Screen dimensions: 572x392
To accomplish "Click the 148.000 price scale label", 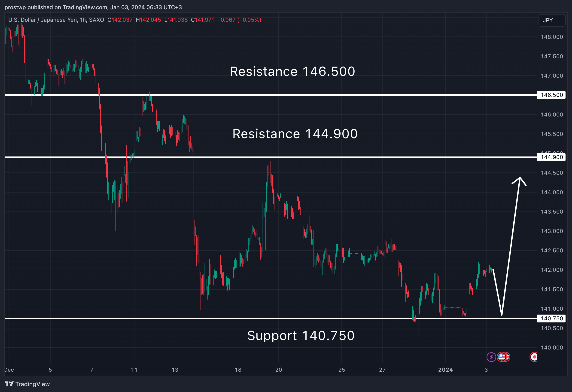I will point(552,37).
